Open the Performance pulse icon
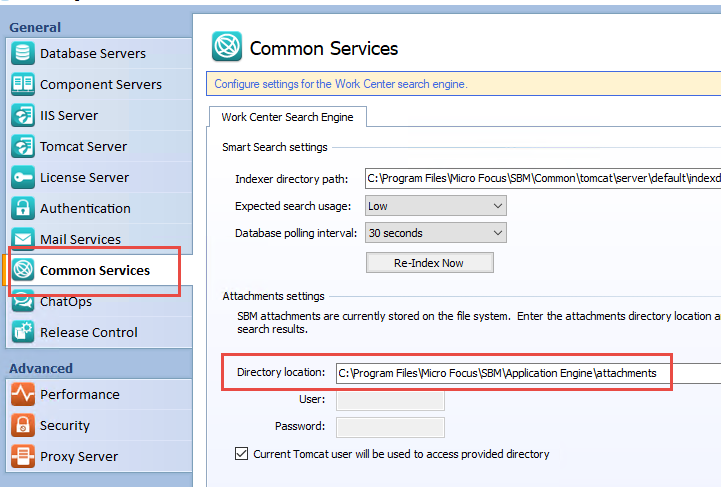The height and width of the screenshot is (487, 721). coord(23,394)
